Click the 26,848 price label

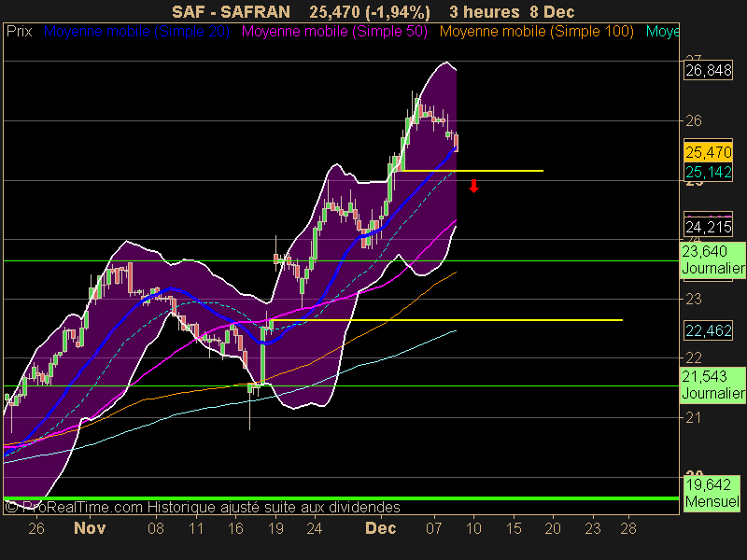coord(709,71)
